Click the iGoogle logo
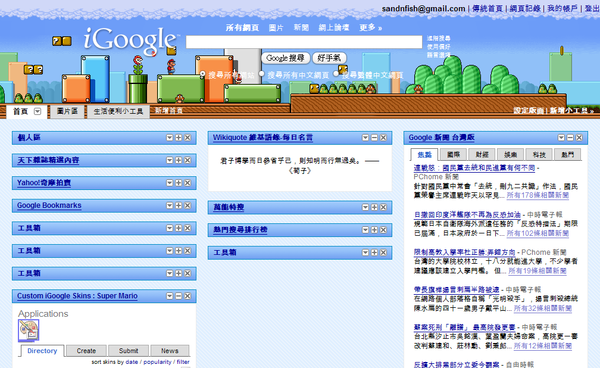 pos(130,40)
